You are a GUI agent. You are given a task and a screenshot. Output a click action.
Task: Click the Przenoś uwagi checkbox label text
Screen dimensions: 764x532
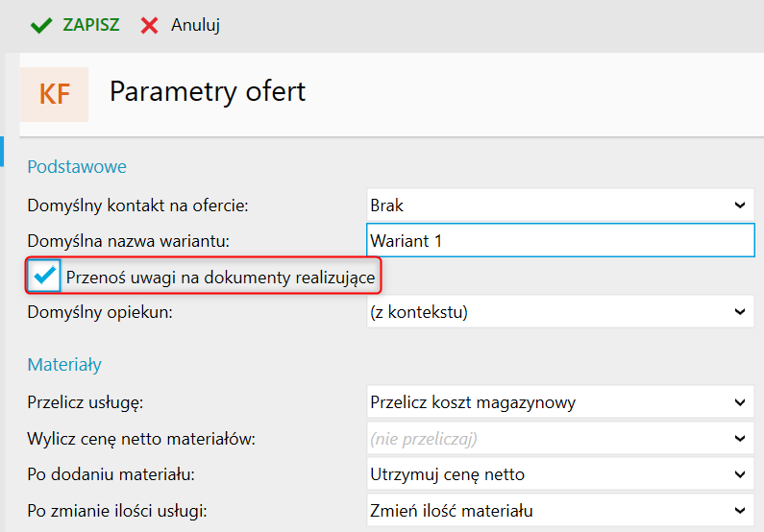[x=220, y=278]
